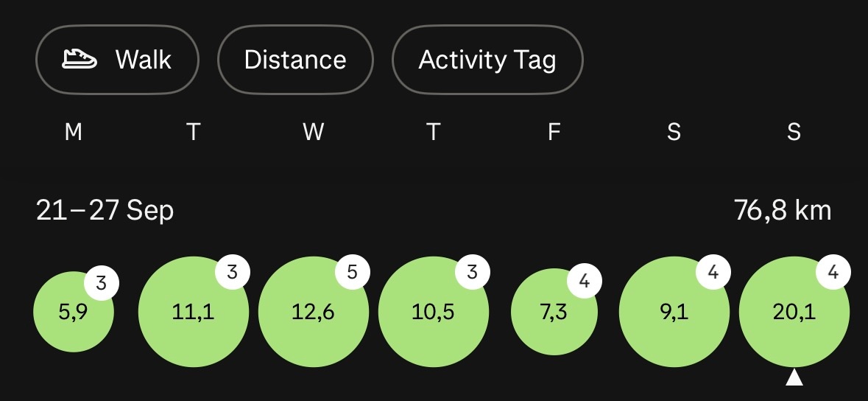Select Tuesday's 11,1 km bubble
Screen dimensions: 868x401
[193, 312]
